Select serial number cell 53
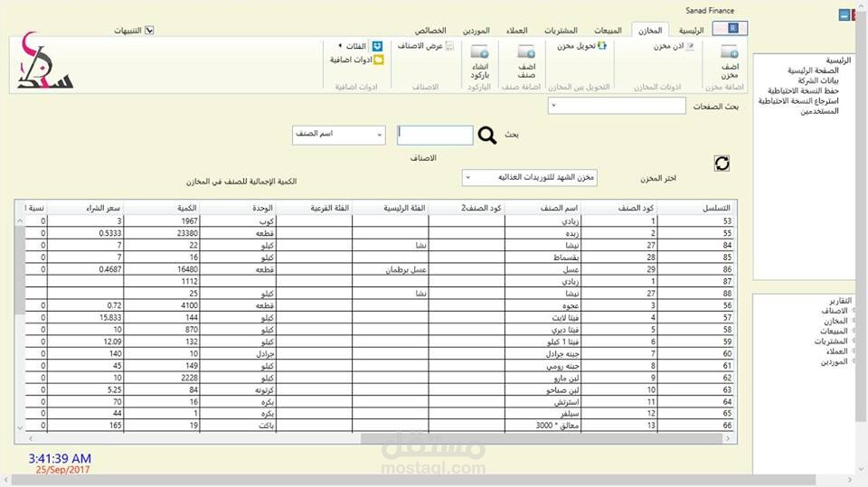 [696, 220]
